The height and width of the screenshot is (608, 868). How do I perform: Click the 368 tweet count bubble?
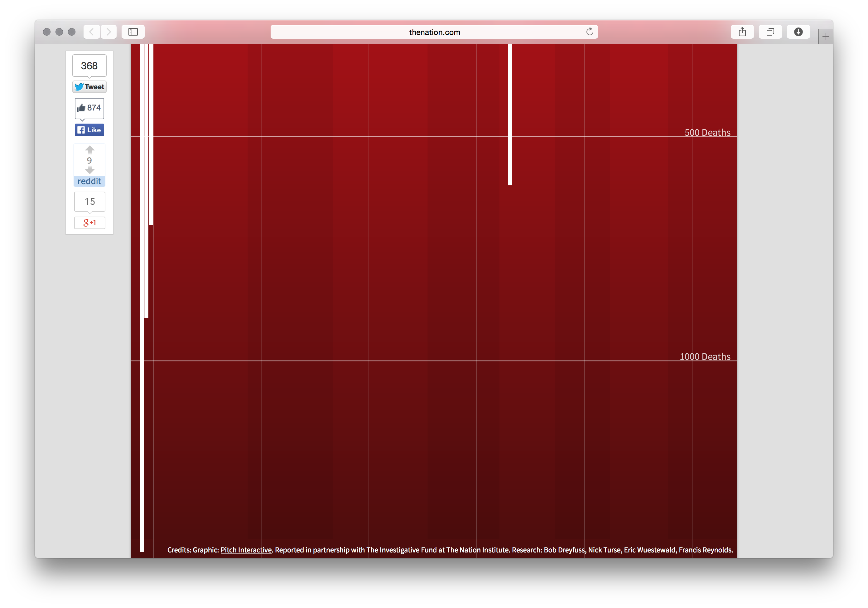pos(89,66)
